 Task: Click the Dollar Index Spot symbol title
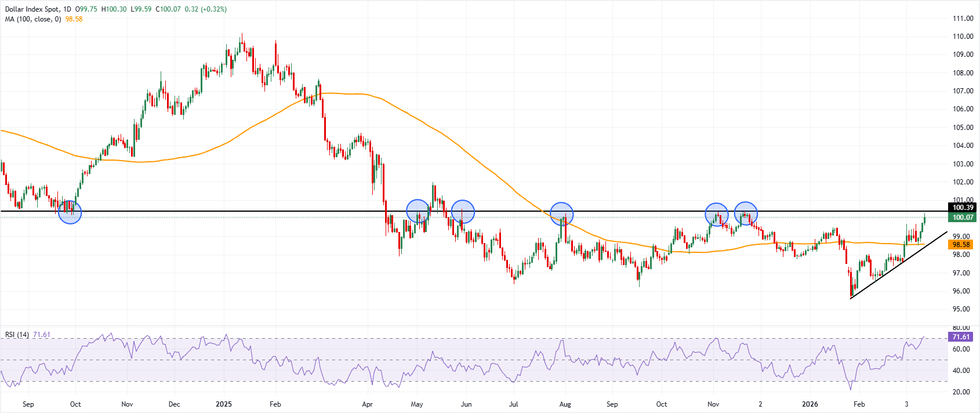[x=30, y=9]
